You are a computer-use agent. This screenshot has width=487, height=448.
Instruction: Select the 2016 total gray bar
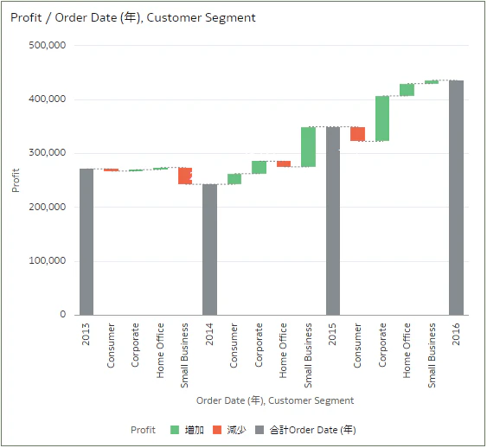(456, 198)
